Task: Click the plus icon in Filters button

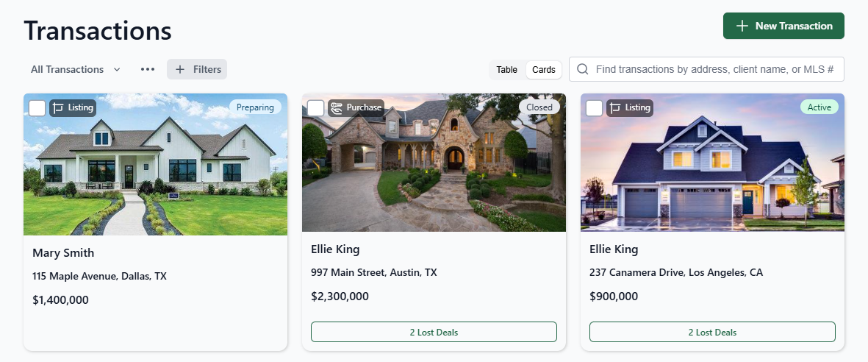Action: [180, 69]
